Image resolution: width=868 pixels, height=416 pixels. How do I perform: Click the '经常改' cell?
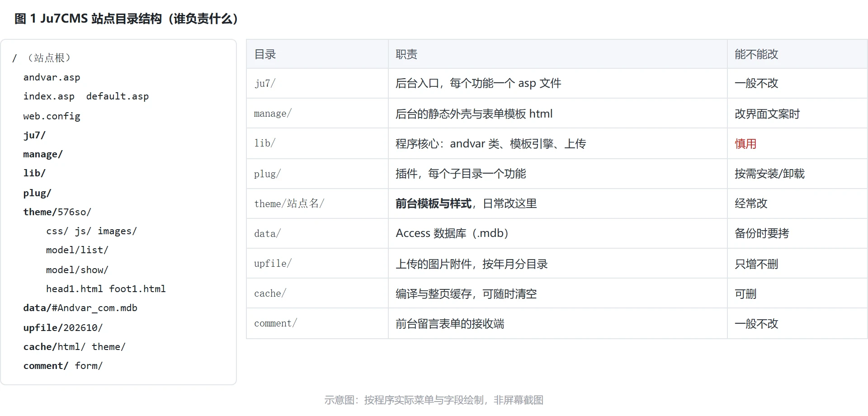point(797,203)
